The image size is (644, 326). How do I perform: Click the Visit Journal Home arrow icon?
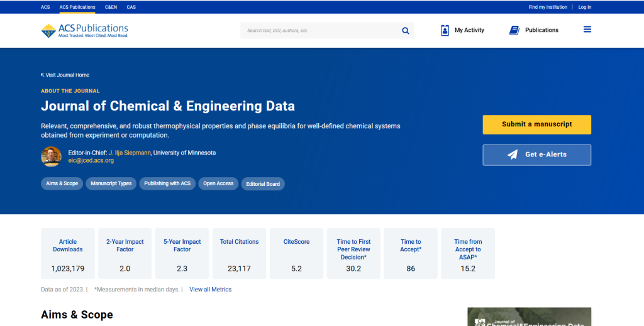42,75
